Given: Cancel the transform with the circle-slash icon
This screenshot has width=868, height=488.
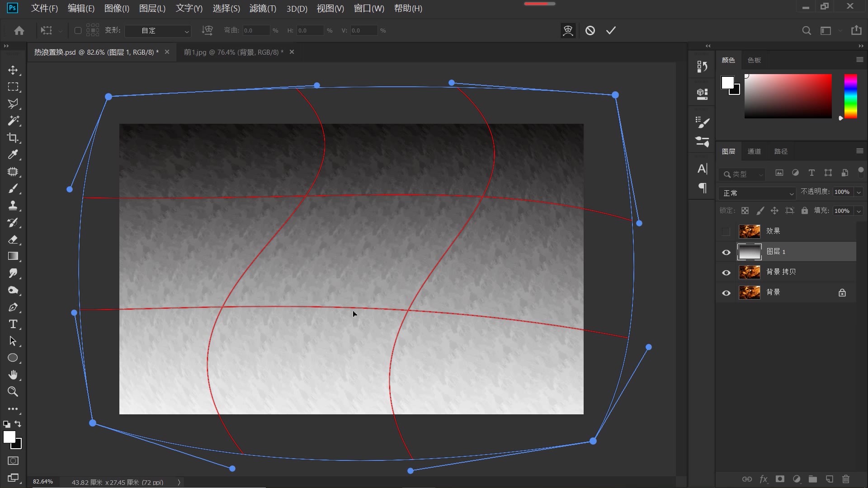Looking at the screenshot, I should (x=590, y=30).
